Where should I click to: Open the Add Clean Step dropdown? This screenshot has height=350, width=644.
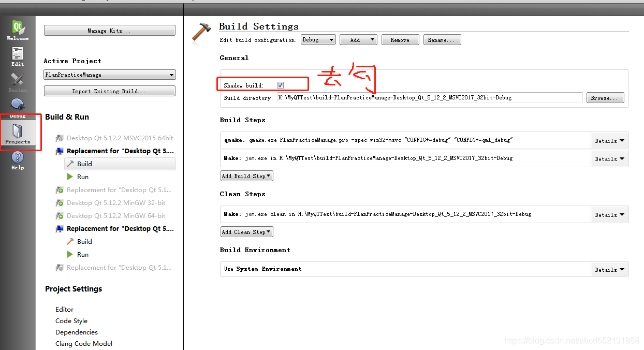246,232
